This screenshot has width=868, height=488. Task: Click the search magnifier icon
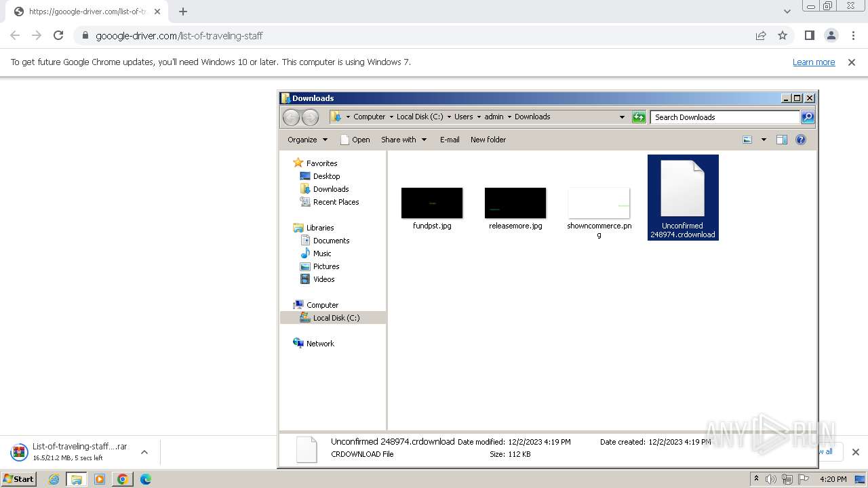[x=808, y=117]
